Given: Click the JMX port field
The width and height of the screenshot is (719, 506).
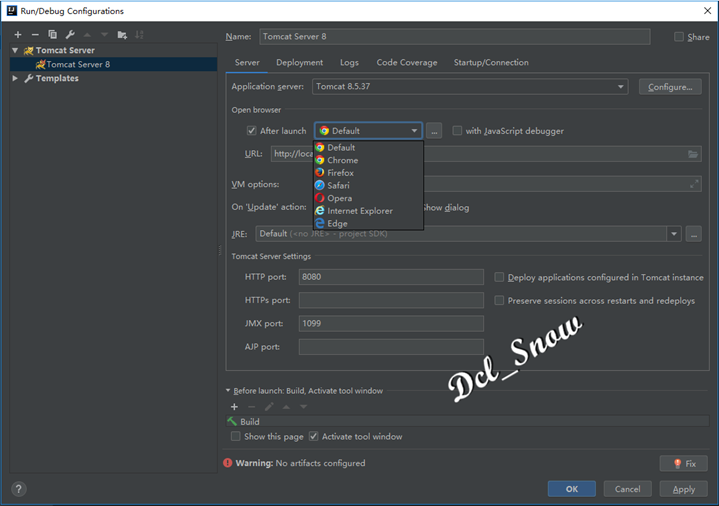Looking at the screenshot, I should (391, 323).
